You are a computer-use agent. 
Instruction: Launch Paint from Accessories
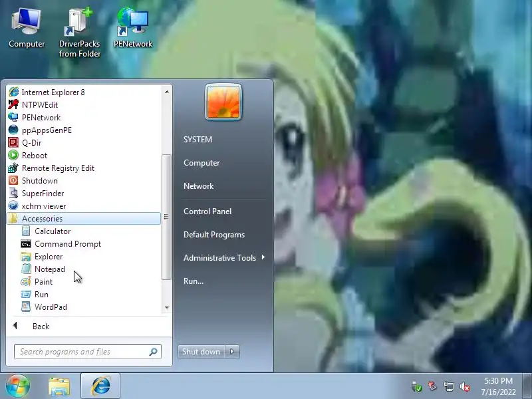pyautogui.click(x=84, y=281)
